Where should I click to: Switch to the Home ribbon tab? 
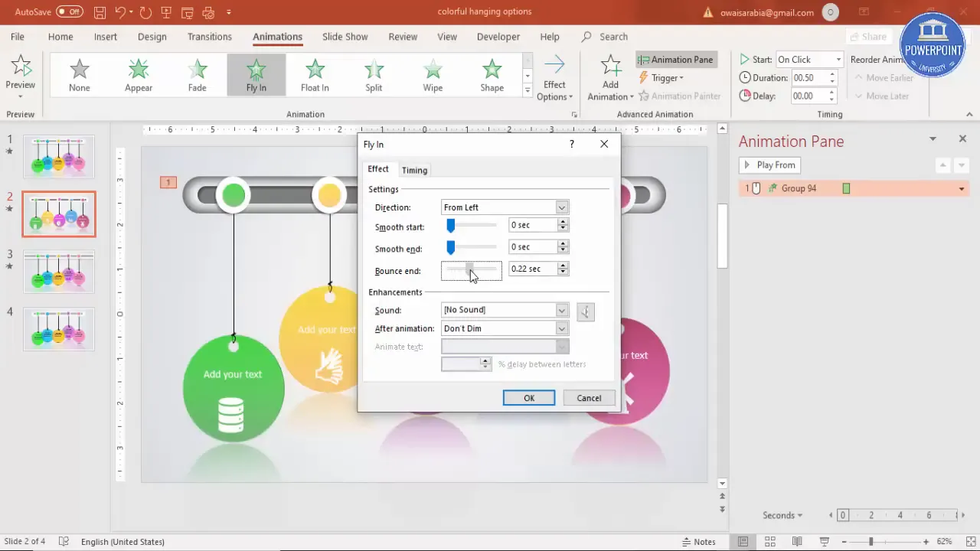point(60,37)
